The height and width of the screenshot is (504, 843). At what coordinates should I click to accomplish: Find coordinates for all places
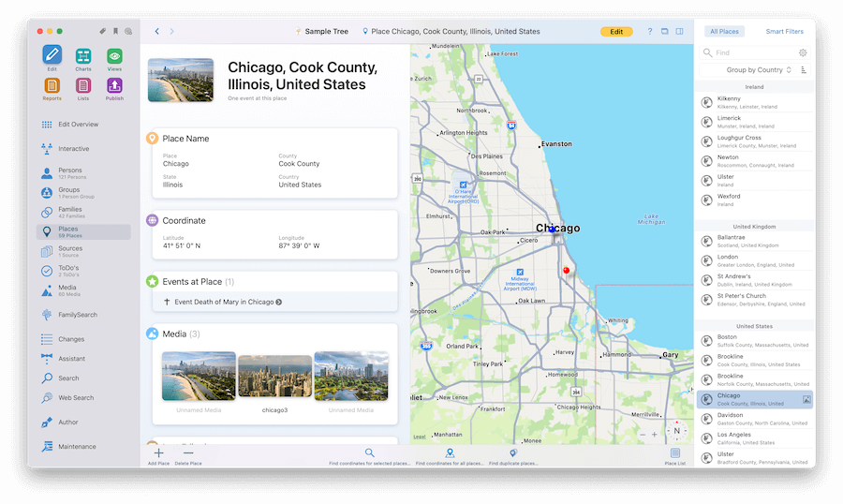click(x=450, y=455)
